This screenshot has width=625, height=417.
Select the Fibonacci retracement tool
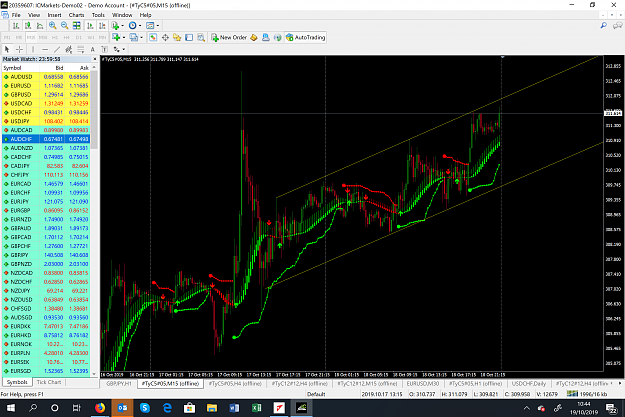pos(81,49)
